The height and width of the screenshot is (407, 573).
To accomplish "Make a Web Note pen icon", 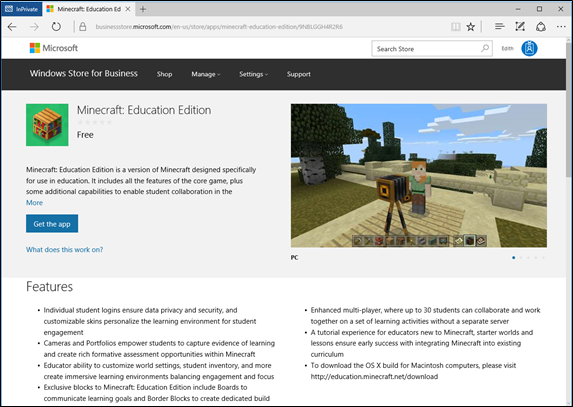I will [x=520, y=26].
